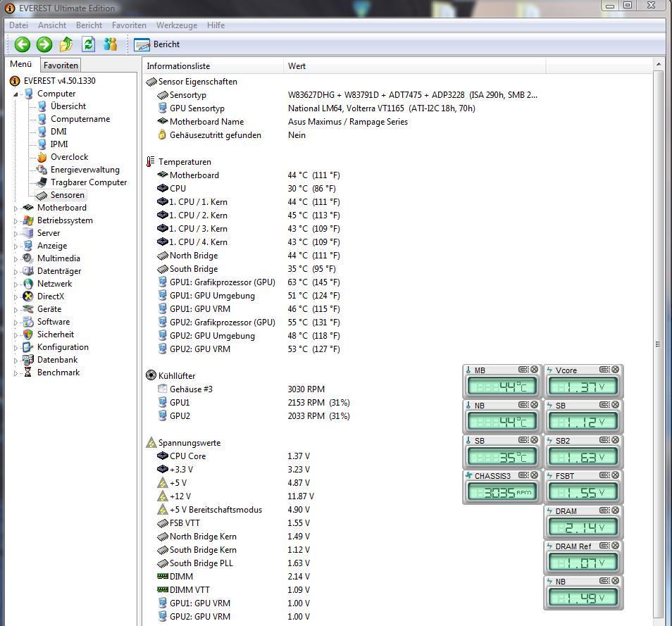The image size is (672, 626).
Task: Open settings of the DRAM gadget
Action: [x=604, y=511]
